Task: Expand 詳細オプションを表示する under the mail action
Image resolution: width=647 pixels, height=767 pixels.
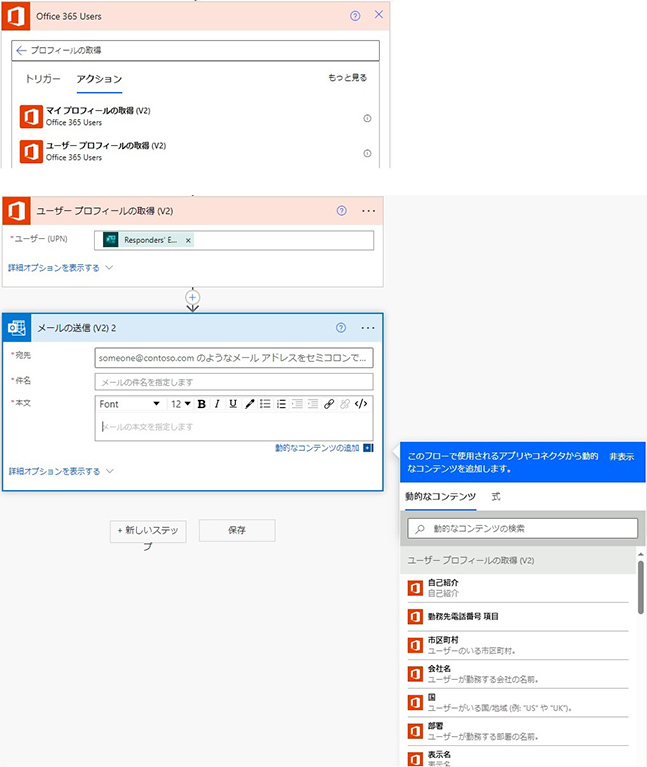Action: click(61, 470)
